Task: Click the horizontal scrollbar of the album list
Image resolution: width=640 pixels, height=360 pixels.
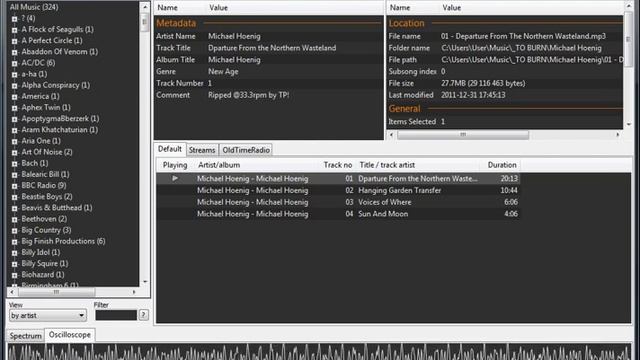Action: [x=56, y=292]
